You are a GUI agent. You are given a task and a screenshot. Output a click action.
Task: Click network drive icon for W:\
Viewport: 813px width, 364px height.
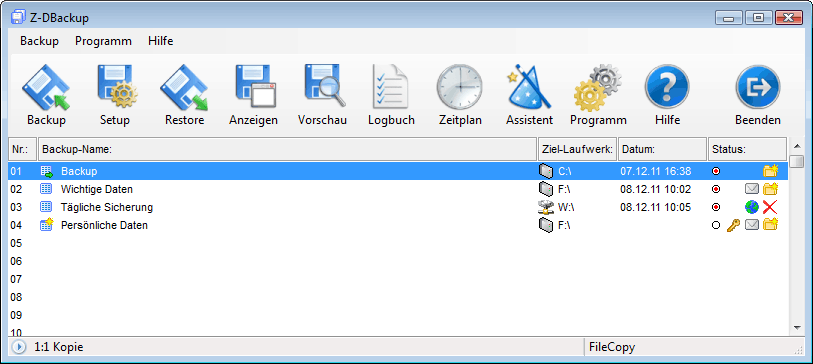pyautogui.click(x=546, y=207)
